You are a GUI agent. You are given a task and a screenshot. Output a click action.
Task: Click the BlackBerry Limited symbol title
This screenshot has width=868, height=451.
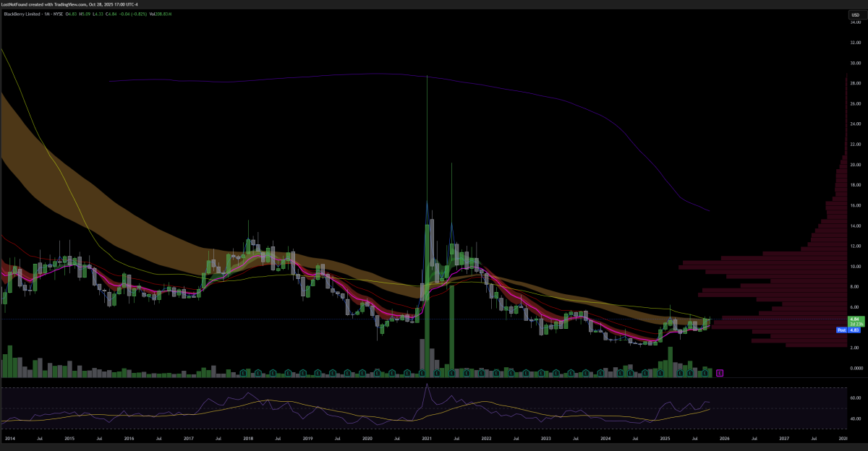(22, 14)
